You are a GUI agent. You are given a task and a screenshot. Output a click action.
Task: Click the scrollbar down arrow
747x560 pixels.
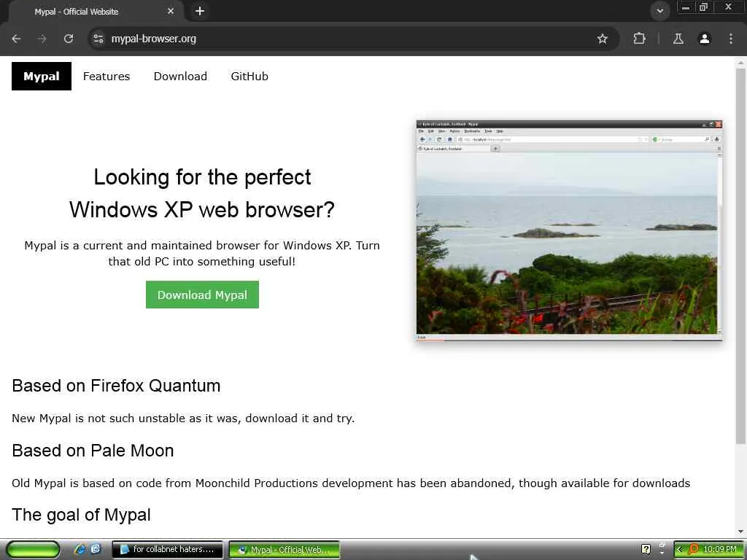click(740, 531)
